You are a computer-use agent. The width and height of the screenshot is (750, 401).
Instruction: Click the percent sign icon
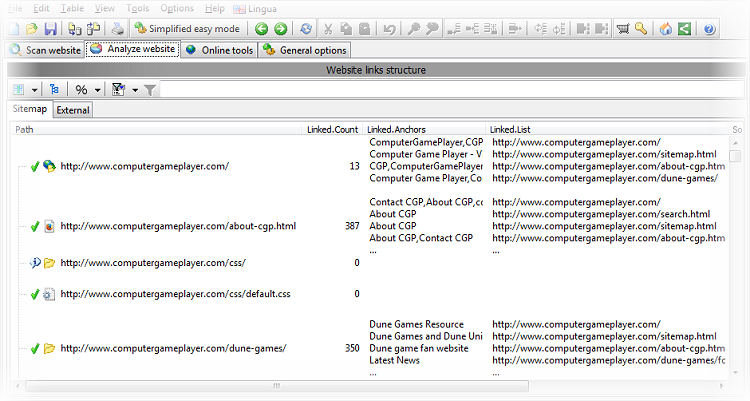click(x=81, y=89)
